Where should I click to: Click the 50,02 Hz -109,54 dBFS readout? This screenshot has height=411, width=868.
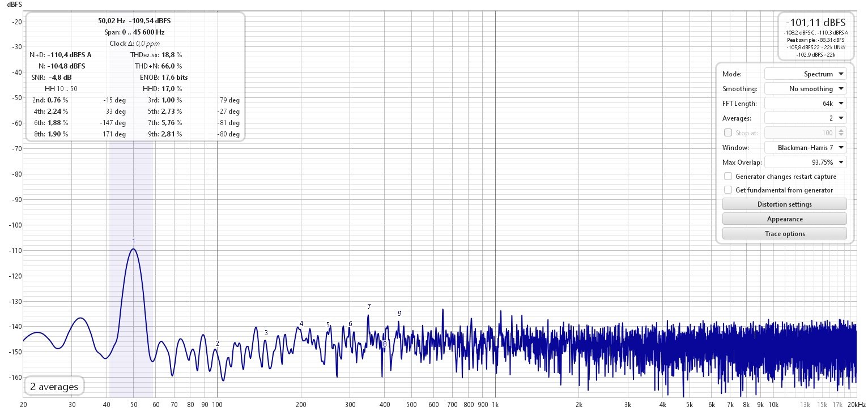tap(134, 21)
